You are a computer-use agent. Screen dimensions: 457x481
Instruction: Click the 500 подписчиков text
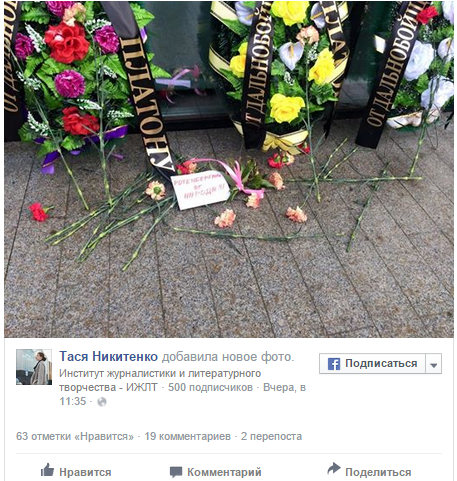(x=210, y=387)
